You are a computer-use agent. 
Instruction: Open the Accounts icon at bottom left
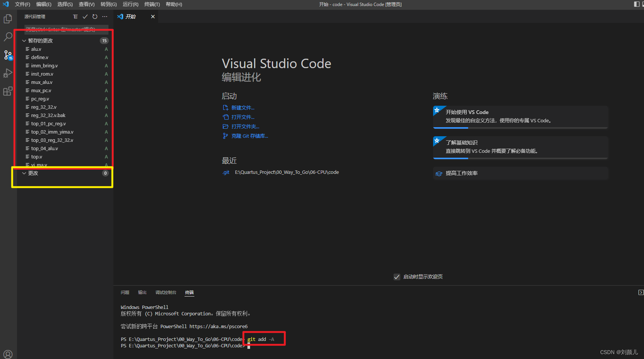point(8,354)
